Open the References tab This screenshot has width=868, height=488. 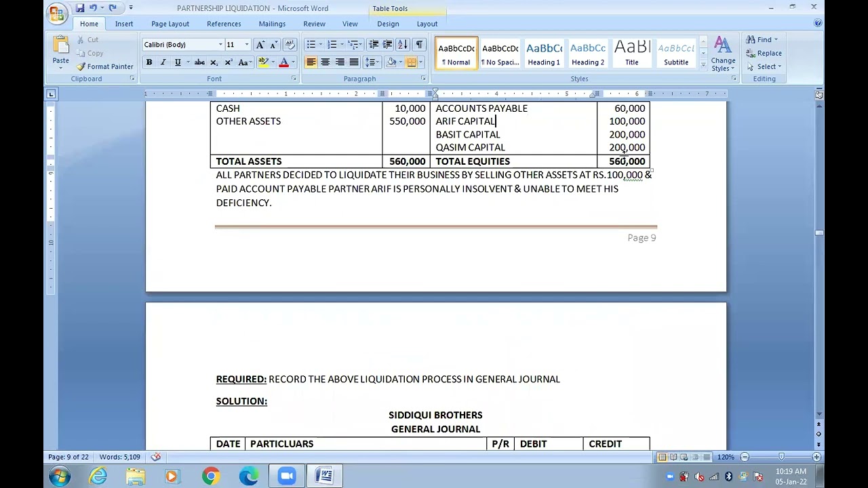coord(224,24)
